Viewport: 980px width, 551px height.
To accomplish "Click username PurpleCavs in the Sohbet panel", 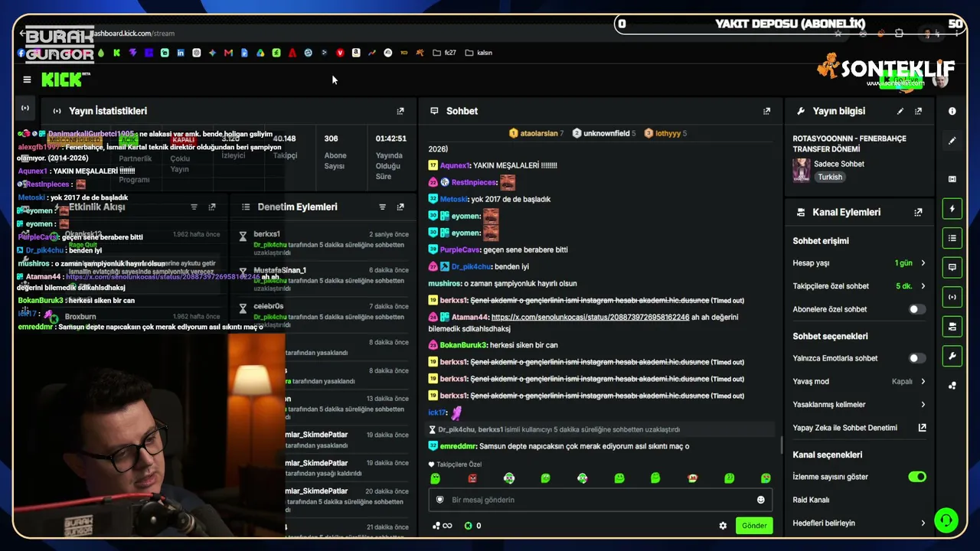I will click(459, 249).
